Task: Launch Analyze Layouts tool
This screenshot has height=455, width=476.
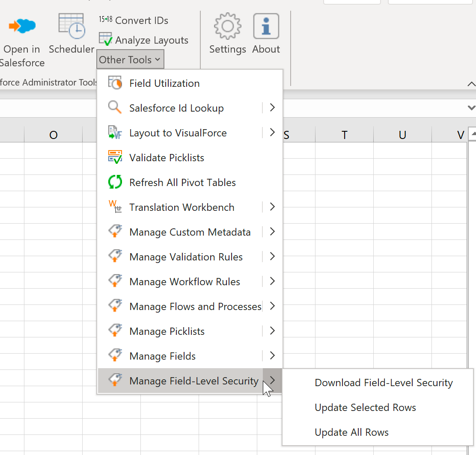Action: click(x=105, y=40)
